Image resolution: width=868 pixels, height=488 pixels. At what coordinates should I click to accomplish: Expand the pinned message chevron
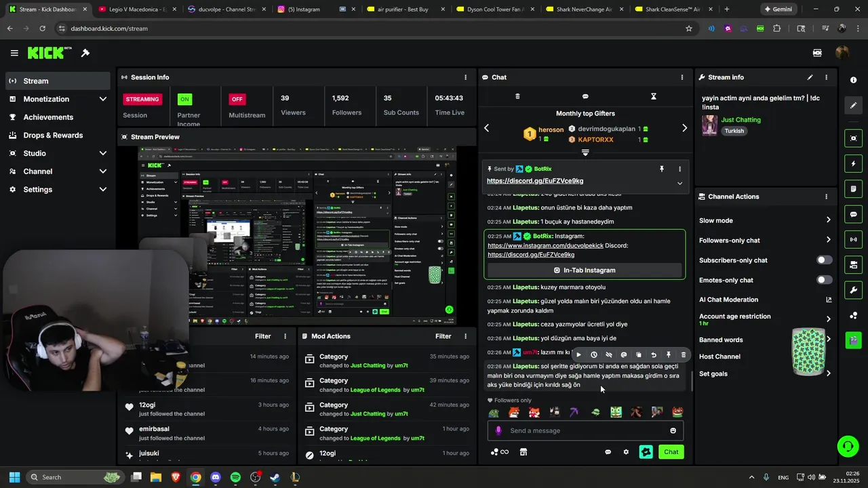tap(679, 183)
